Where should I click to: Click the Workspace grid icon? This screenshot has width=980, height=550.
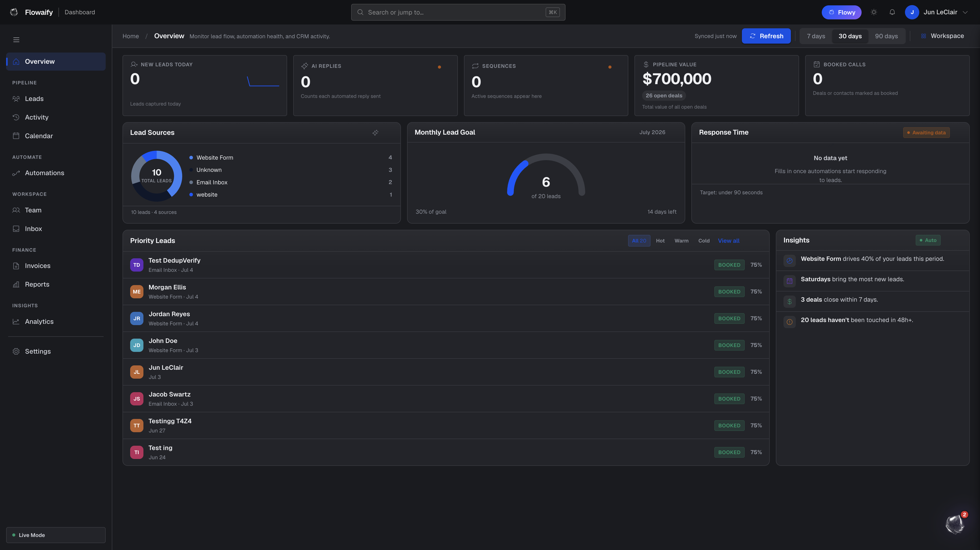[923, 36]
